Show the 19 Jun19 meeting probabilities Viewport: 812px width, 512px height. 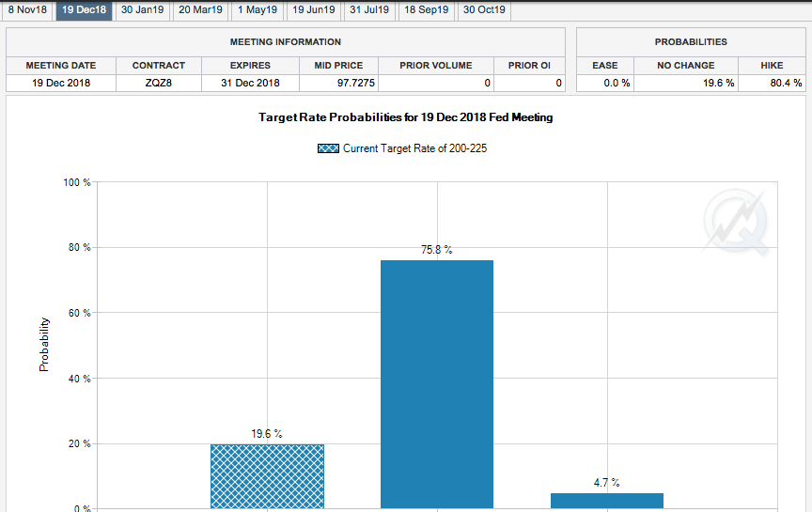coord(313,10)
